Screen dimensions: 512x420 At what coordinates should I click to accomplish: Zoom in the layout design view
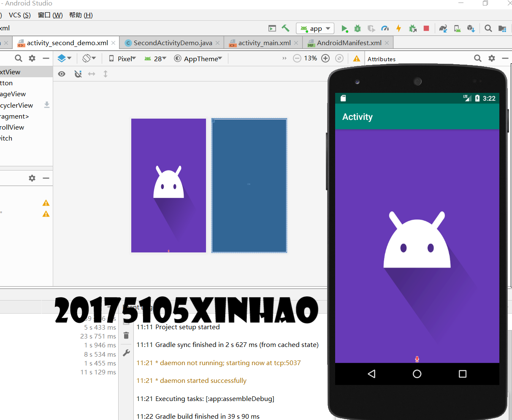pyautogui.click(x=325, y=58)
